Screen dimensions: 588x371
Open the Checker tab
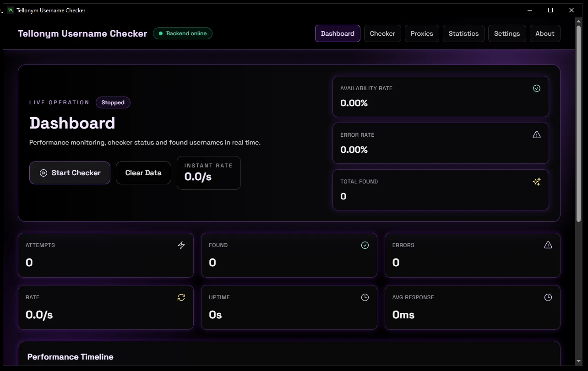tap(382, 33)
